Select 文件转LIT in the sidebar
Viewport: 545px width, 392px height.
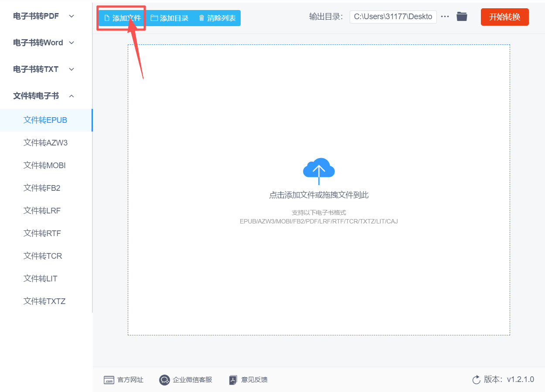pyautogui.click(x=46, y=279)
